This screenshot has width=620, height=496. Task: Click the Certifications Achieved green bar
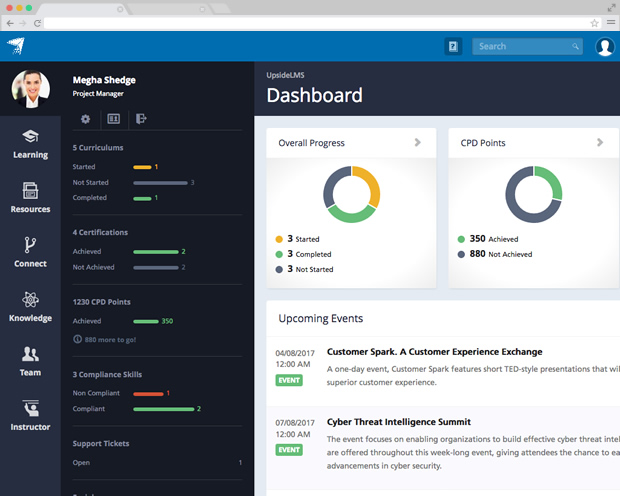[x=156, y=252]
